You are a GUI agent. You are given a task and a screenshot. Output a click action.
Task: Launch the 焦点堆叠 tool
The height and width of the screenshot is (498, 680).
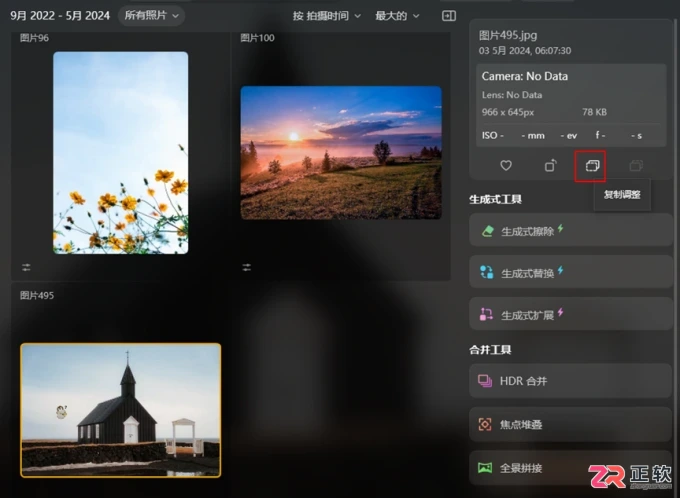(x=570, y=424)
